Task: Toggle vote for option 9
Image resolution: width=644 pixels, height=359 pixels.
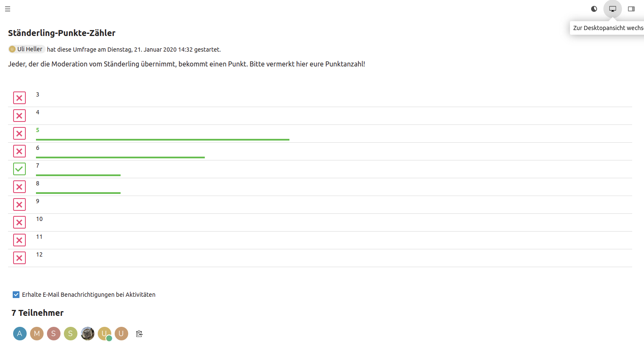Action: [x=19, y=204]
